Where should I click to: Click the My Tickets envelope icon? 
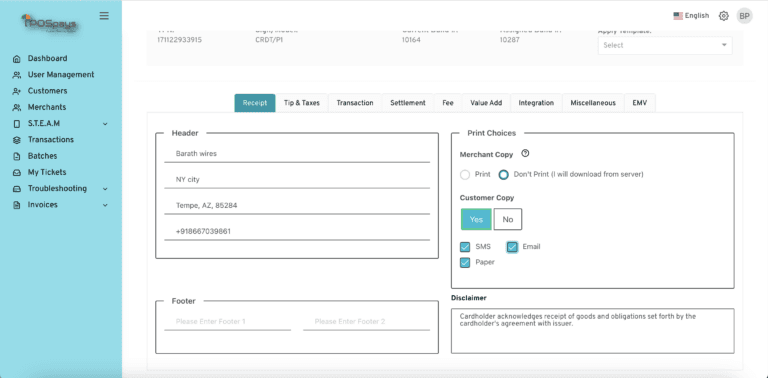point(17,172)
